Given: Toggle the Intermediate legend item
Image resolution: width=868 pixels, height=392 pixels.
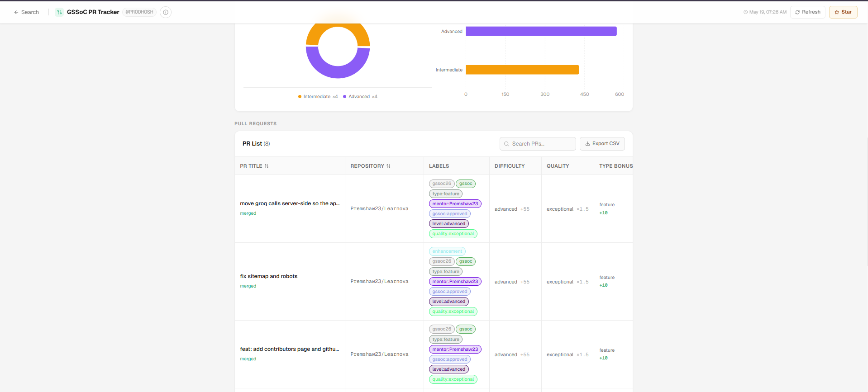Looking at the screenshot, I should click(x=318, y=97).
